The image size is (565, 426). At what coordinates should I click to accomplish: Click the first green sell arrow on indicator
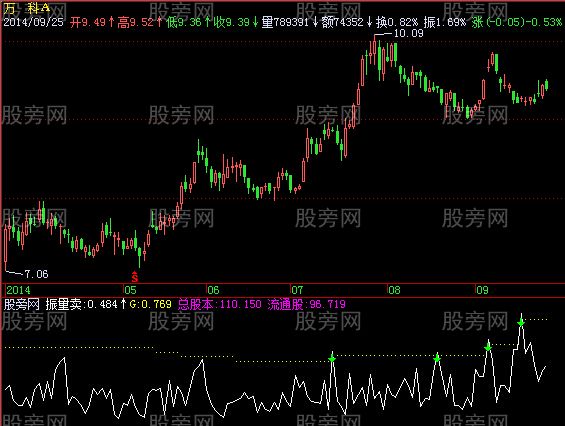coord(332,358)
